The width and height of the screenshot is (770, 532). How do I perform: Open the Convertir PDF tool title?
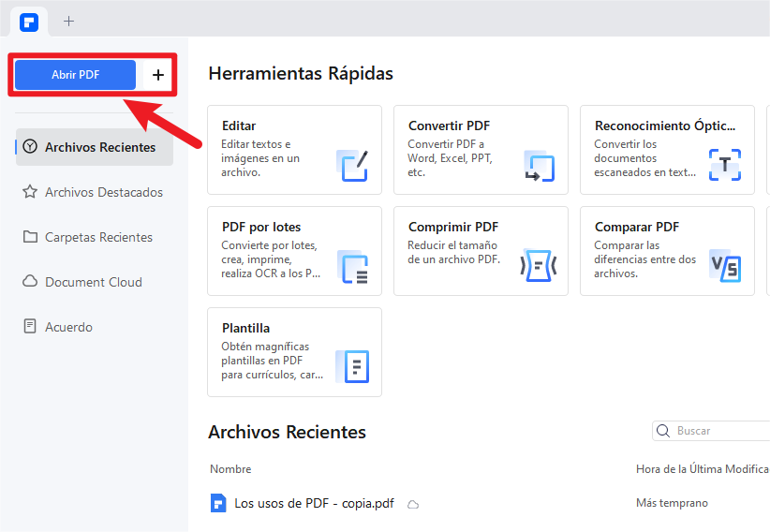449,126
